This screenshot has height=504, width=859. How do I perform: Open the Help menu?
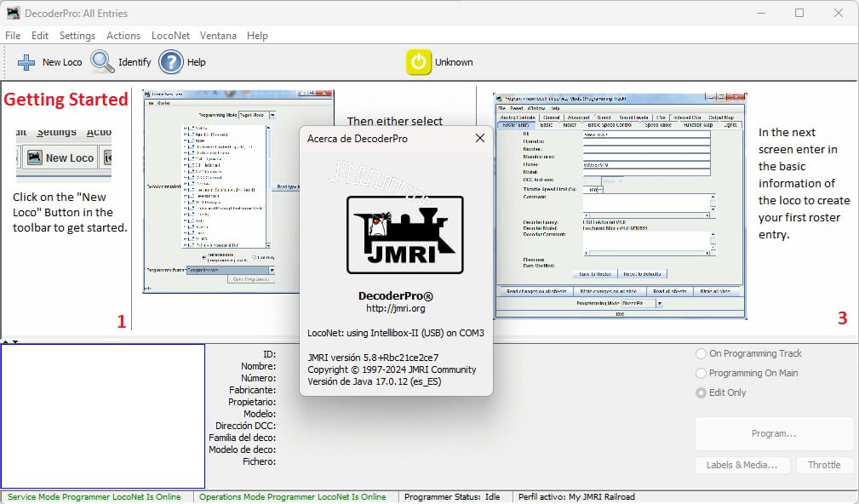(257, 36)
